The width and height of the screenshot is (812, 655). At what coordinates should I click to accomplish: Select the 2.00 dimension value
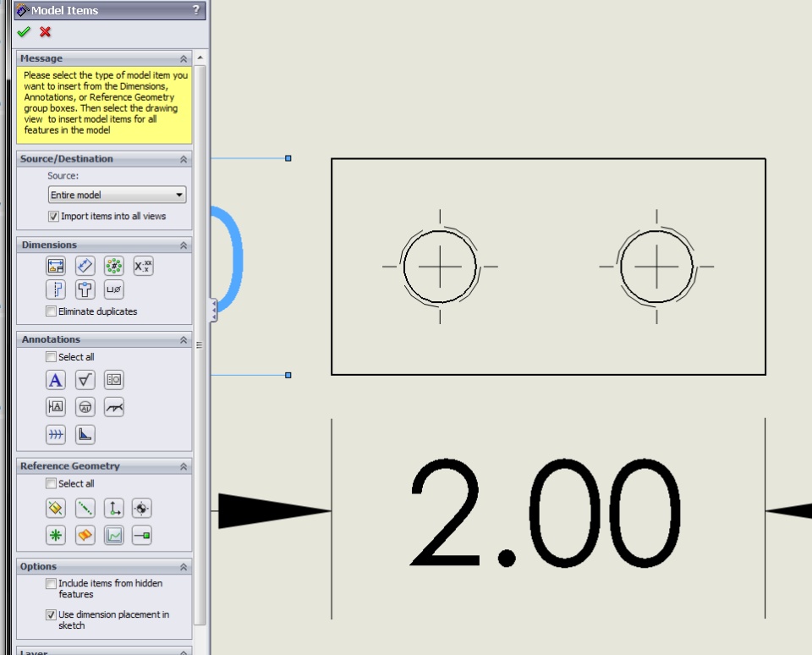click(x=545, y=513)
